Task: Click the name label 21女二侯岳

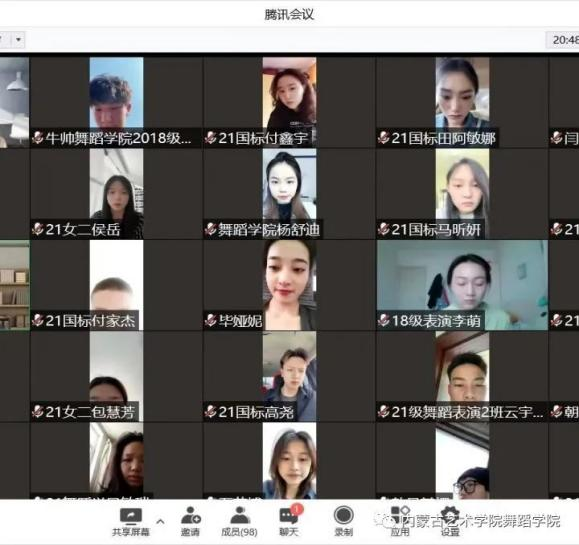Action: point(83,229)
